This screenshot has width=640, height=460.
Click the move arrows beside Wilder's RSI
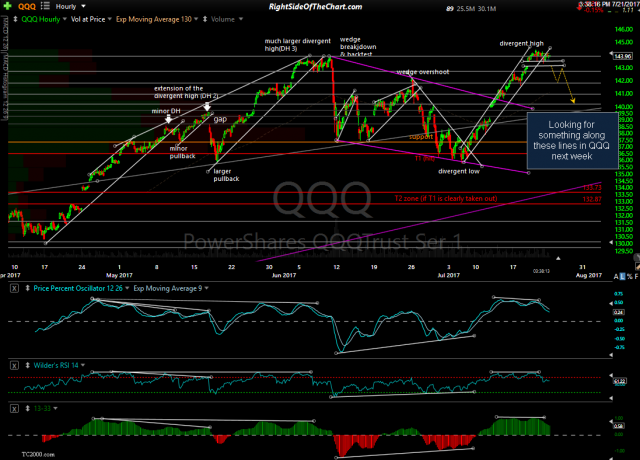click(x=27, y=365)
